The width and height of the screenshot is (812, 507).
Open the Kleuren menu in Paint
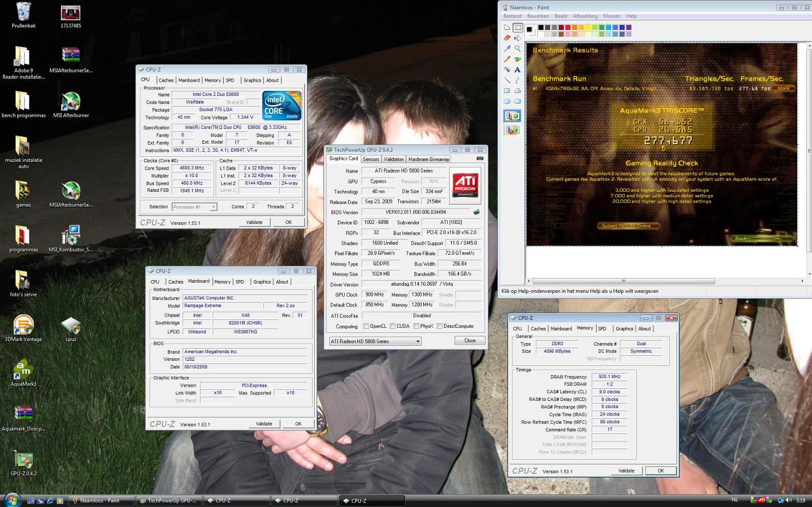coord(612,16)
